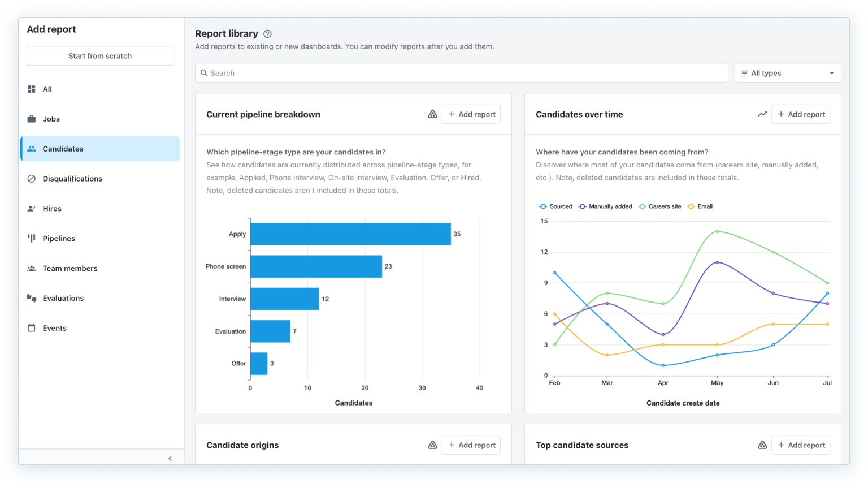Click the line chart icon on Candidates over time
The width and height of the screenshot is (868, 483).
(762, 114)
